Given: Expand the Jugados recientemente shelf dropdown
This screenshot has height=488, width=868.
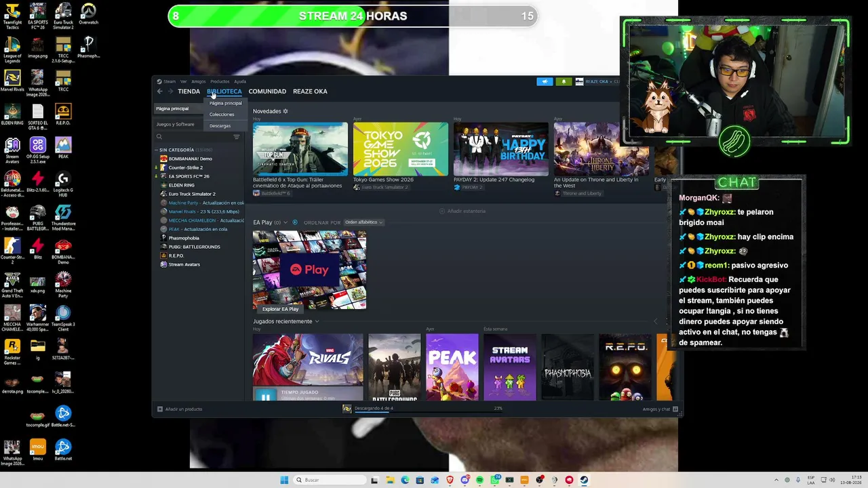Looking at the screenshot, I should pos(317,321).
